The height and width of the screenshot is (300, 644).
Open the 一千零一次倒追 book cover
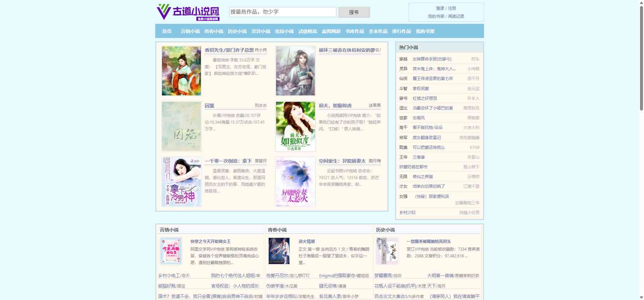click(181, 182)
